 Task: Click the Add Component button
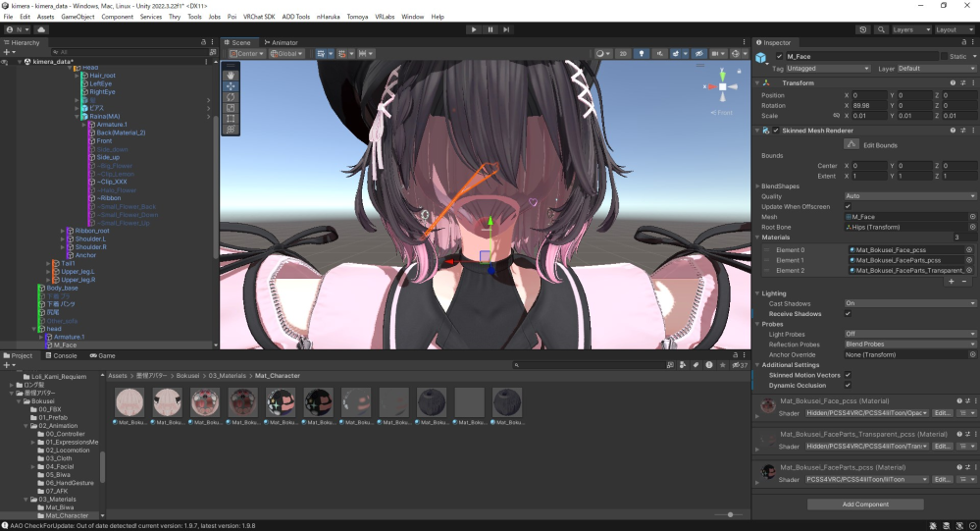[865, 504]
